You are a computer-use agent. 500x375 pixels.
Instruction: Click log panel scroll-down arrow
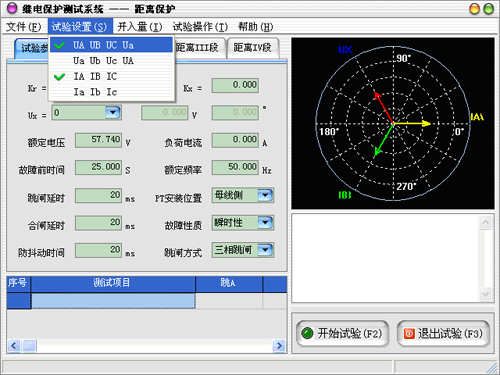pos(485,294)
